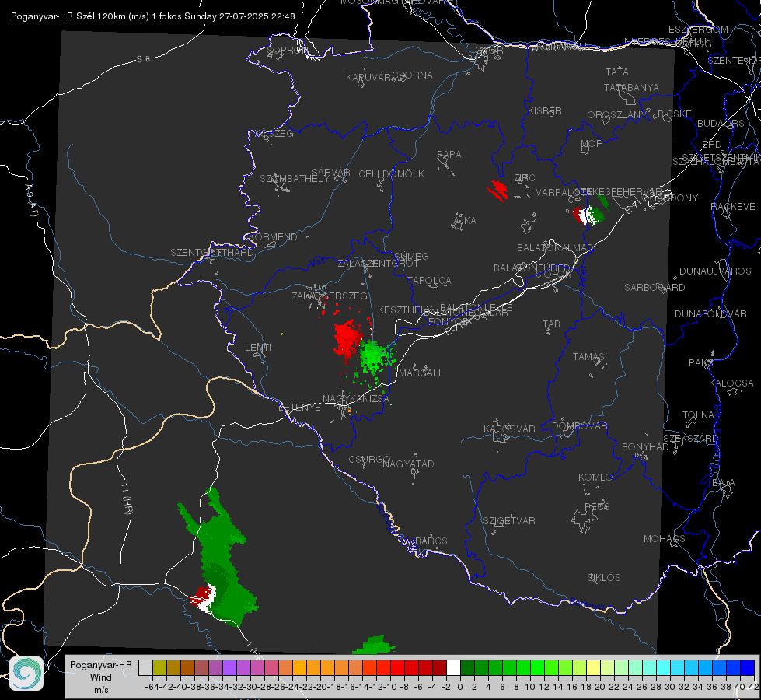Screen dimensions: 761x700
Task: Click the TAB town label
Action: (x=551, y=324)
